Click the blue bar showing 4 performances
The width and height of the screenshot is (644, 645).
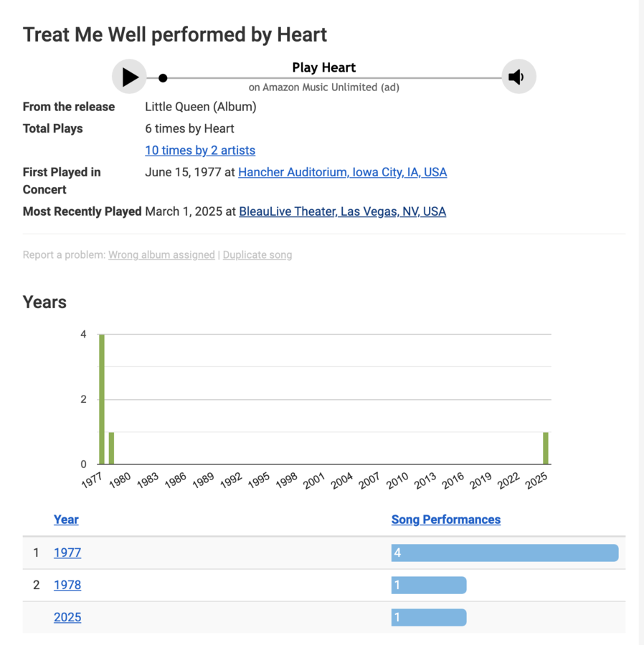(x=504, y=553)
